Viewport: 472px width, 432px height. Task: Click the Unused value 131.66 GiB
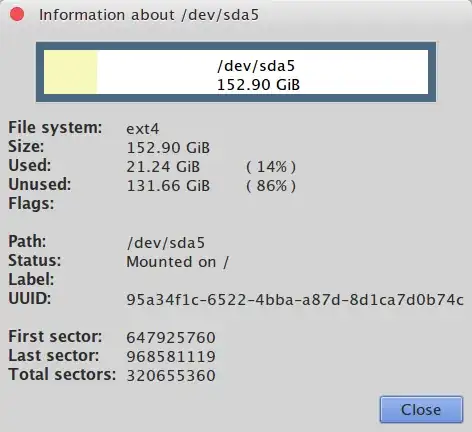[x=168, y=186]
